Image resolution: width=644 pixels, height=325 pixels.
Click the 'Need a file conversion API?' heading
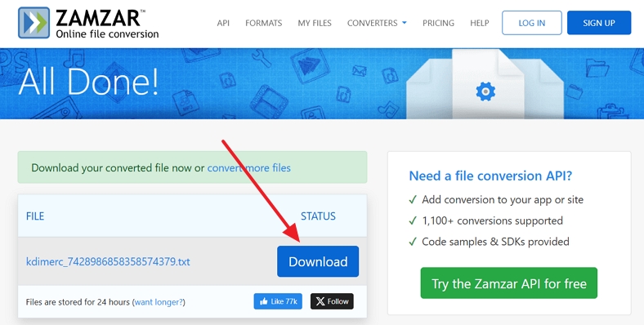pos(490,176)
